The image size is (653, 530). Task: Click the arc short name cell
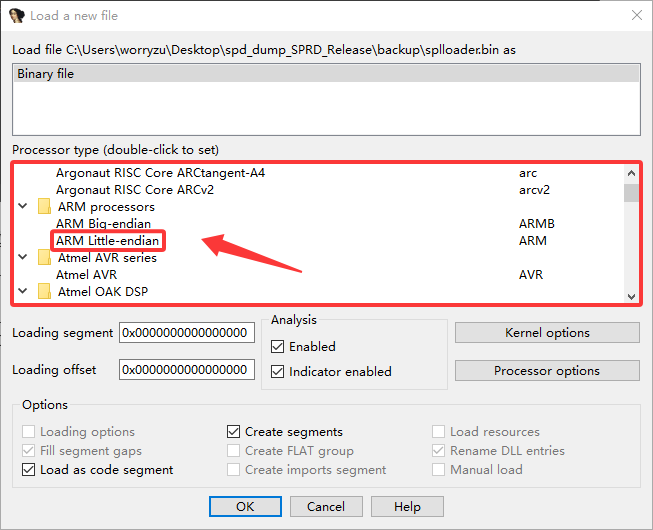coord(528,173)
